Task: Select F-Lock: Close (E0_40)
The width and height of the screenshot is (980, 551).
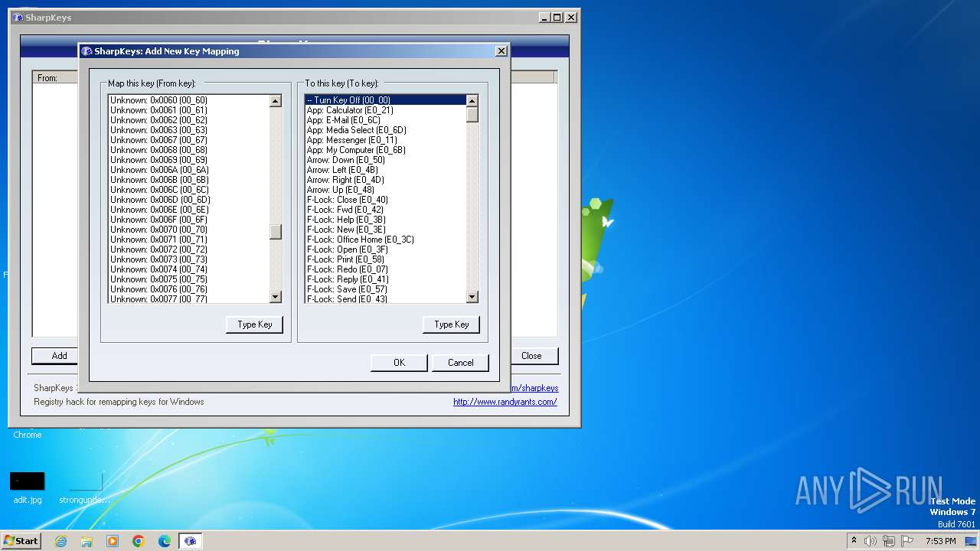Action: [x=385, y=200]
